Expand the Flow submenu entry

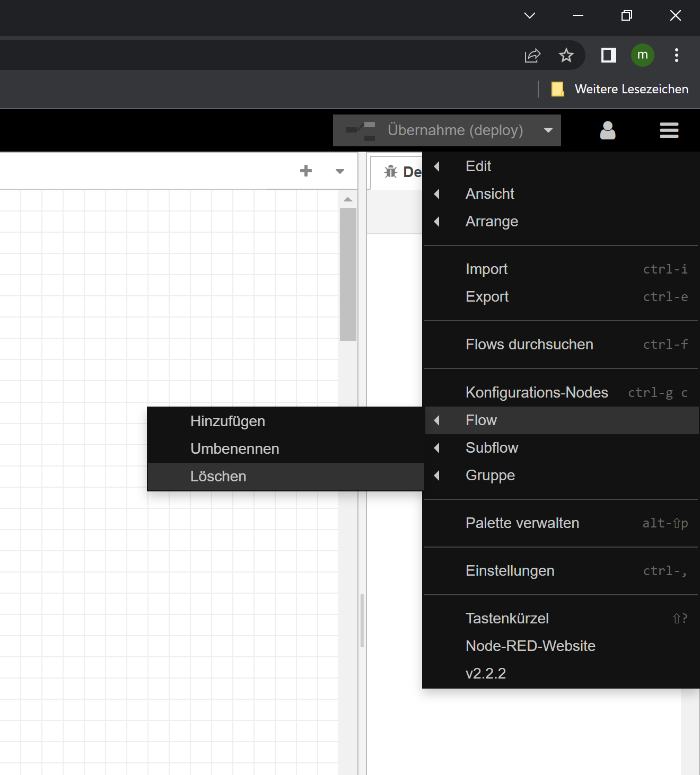(x=561, y=420)
